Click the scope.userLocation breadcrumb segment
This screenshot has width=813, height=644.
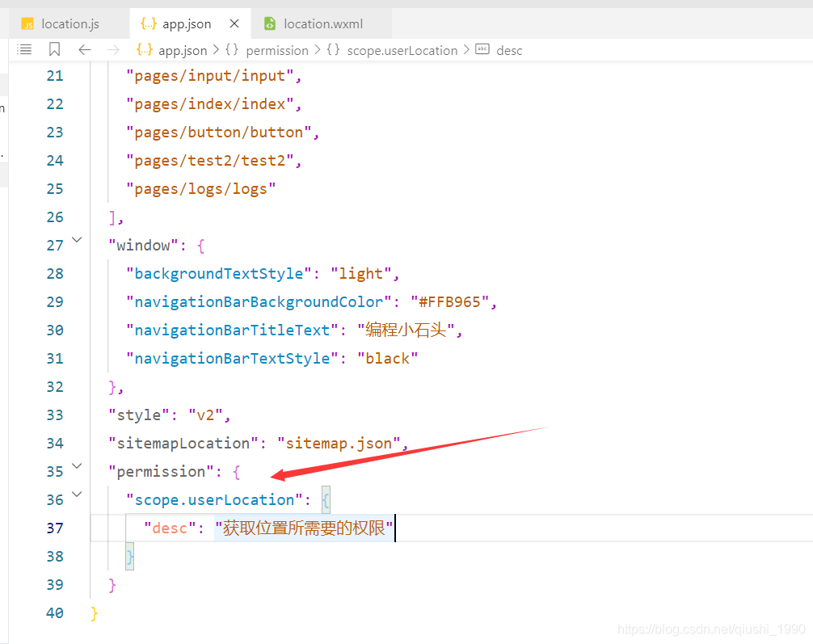(x=402, y=50)
